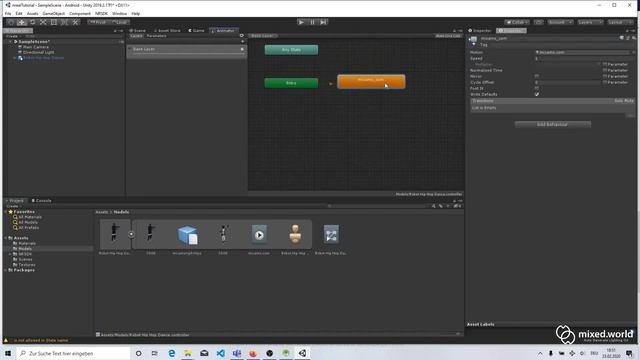Click the Add Behaviour button
Image resolution: width=640 pixels, height=360 pixels.
coord(552,124)
